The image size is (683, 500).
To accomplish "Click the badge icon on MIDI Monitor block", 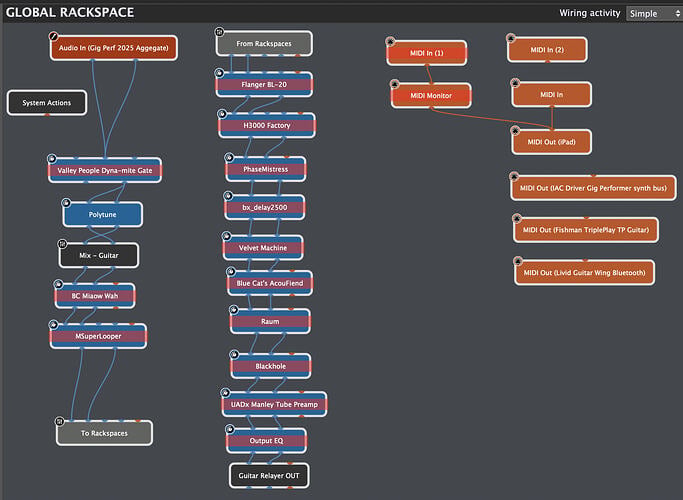I will 395,84.
